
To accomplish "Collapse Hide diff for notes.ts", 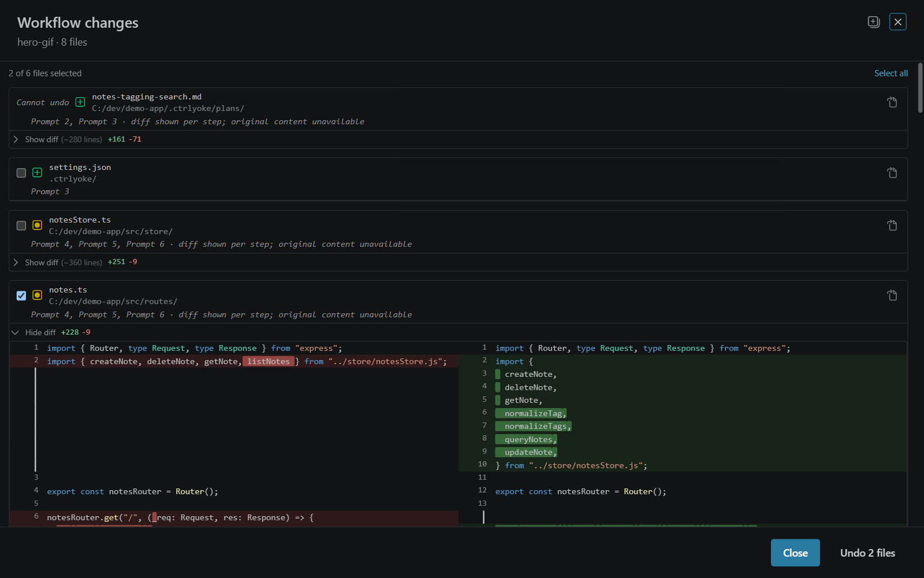I will click(34, 332).
